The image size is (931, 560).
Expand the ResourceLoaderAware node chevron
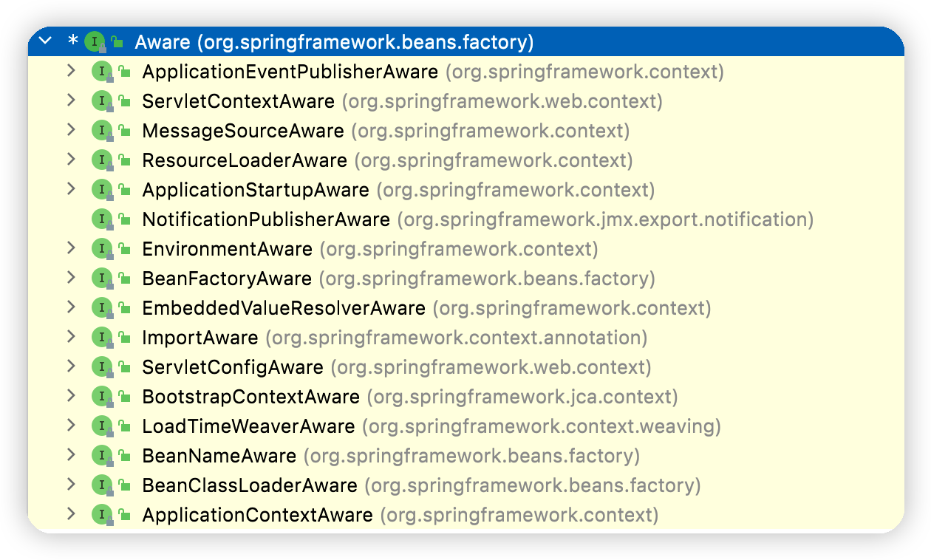tap(71, 160)
